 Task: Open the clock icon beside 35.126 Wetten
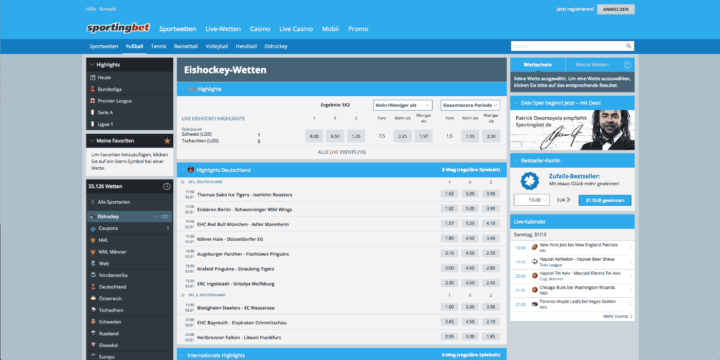pyautogui.click(x=167, y=186)
